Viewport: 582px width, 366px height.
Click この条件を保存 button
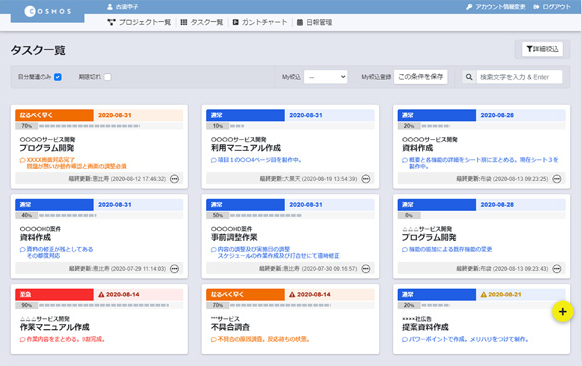421,77
